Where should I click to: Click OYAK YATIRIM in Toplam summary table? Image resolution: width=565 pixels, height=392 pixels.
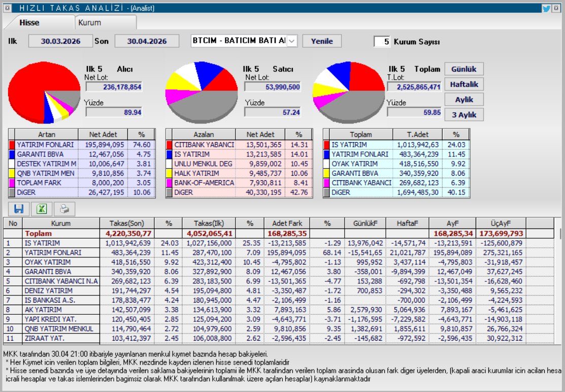[354, 164]
